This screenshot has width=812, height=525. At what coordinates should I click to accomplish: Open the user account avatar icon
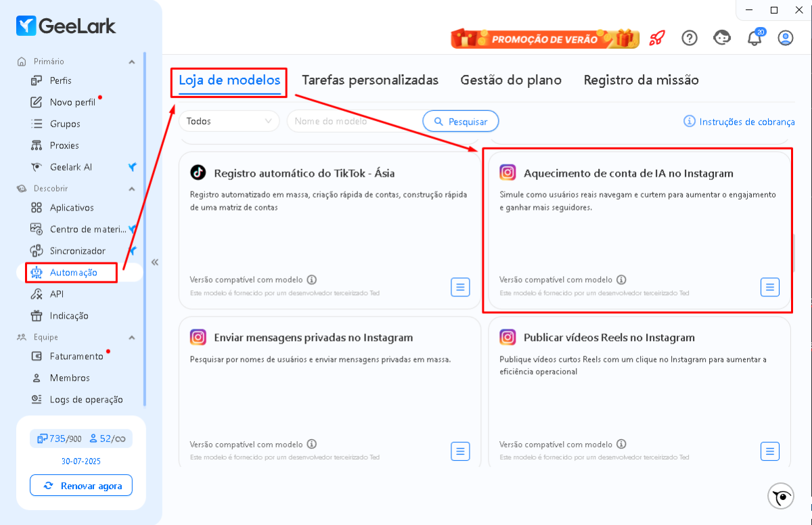[786, 38]
